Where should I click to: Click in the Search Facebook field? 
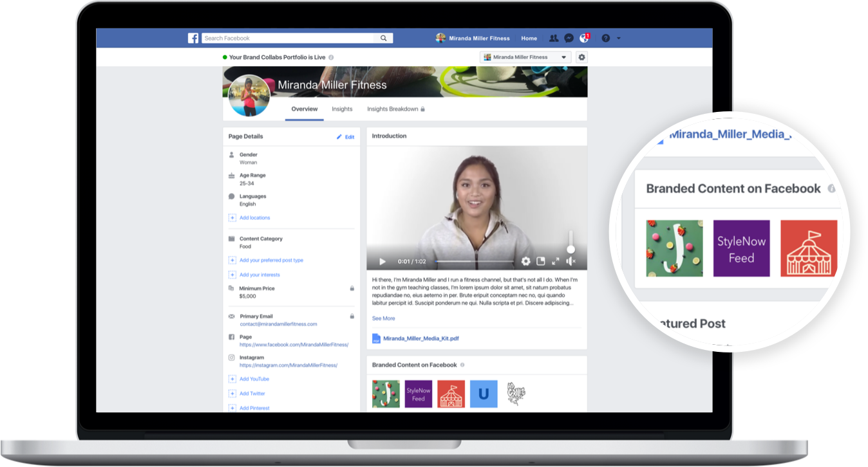tap(288, 38)
